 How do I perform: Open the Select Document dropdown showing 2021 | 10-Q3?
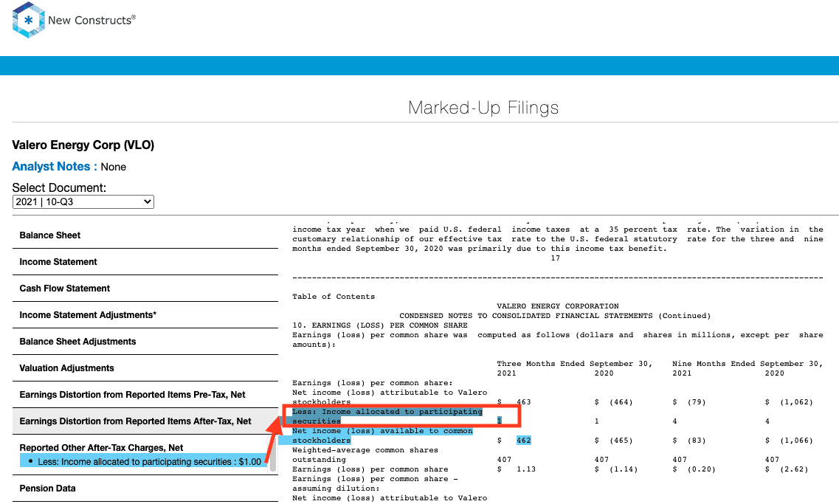(x=83, y=201)
